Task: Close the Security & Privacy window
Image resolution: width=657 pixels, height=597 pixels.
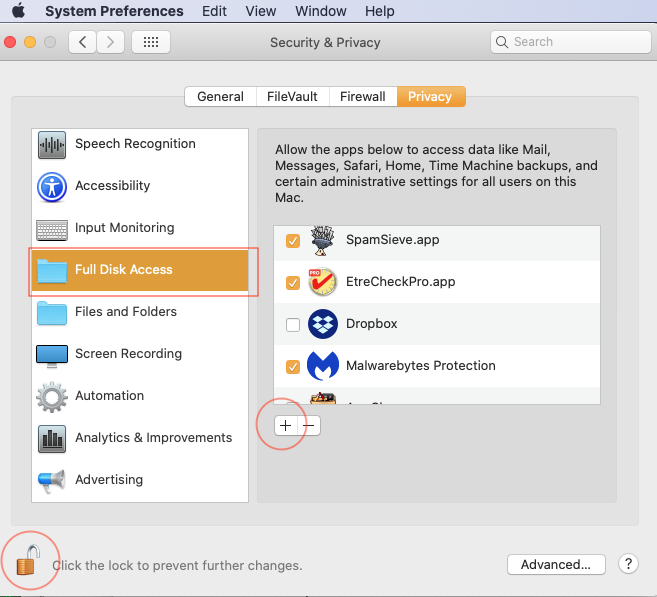Action: pos(10,42)
